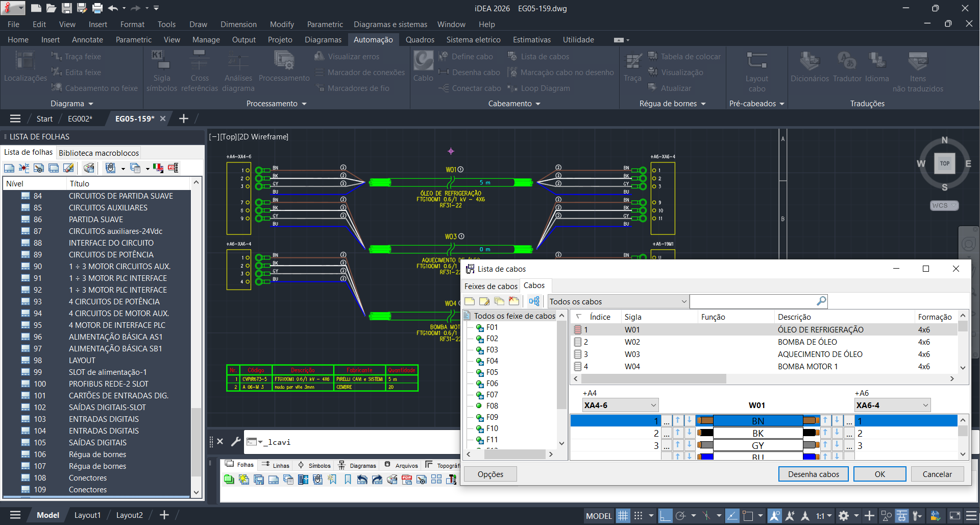Viewport: 980px width, 525px height.
Task: Toggle the grid display in status bar
Action: 623,516
